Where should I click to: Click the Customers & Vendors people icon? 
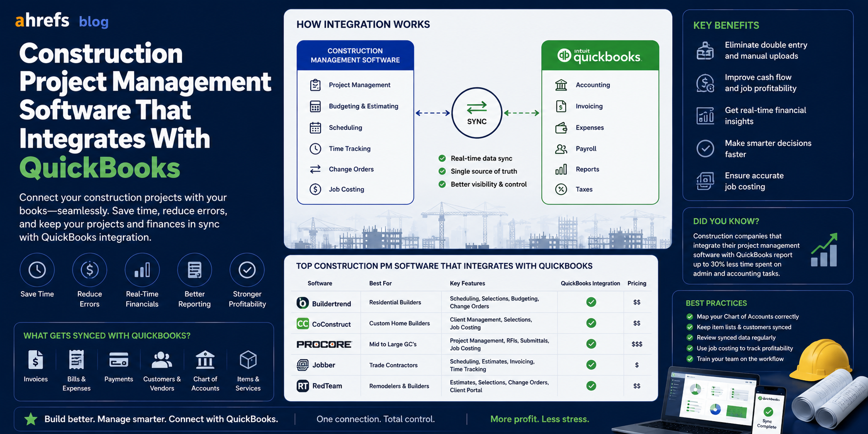[161, 360]
